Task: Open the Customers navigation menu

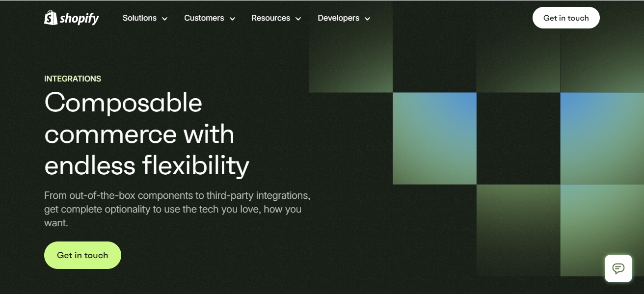Action: coord(204,18)
